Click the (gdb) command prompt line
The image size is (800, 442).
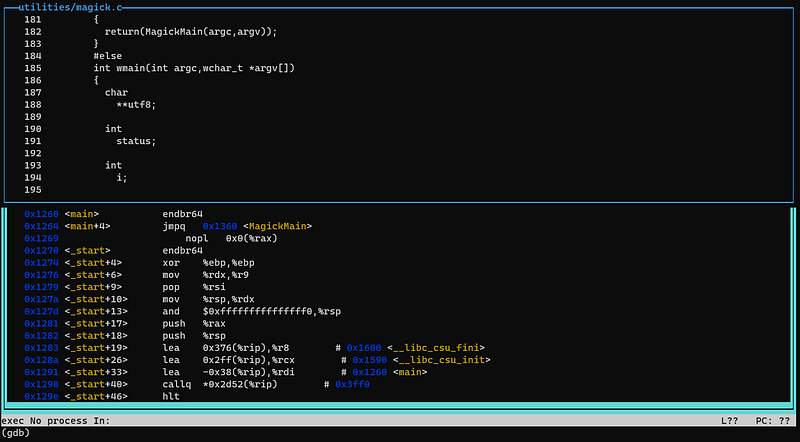tap(16, 433)
